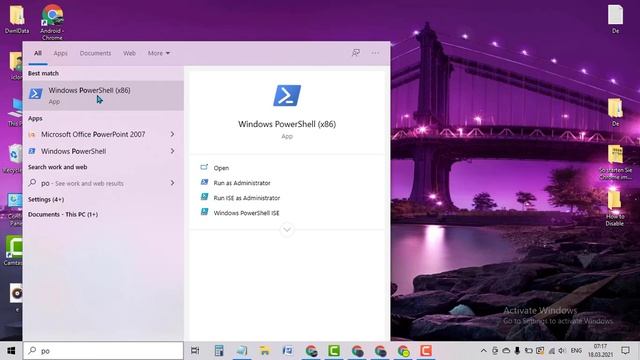Open the Action Center notifications icon
Image resolution: width=640 pixels, height=360 pixels.
pyautogui.click(x=625, y=351)
